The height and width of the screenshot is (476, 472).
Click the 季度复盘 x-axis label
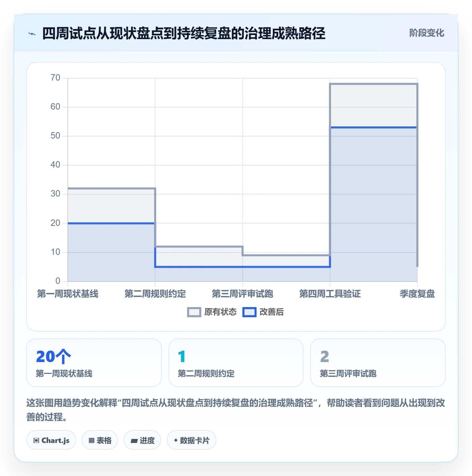tap(417, 294)
